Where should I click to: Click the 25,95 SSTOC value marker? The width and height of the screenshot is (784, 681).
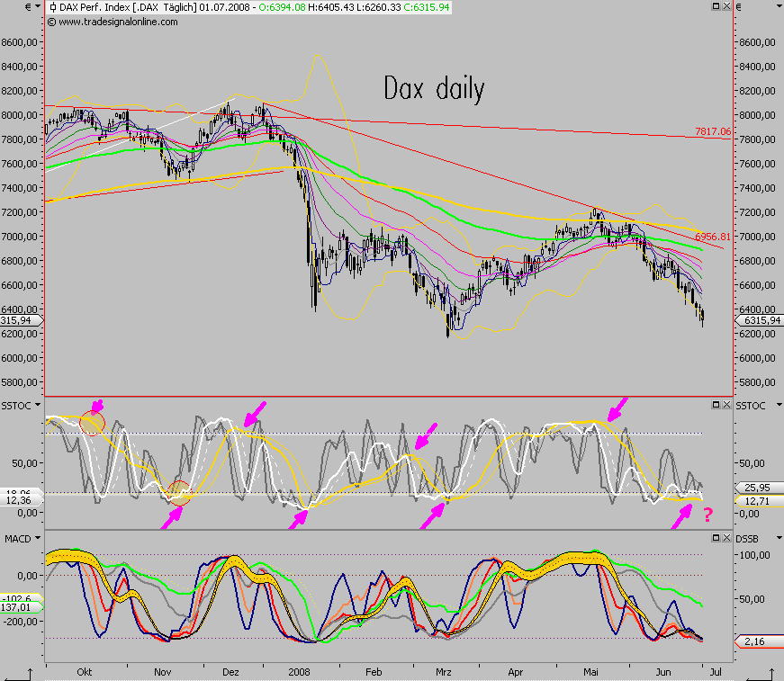[760, 488]
